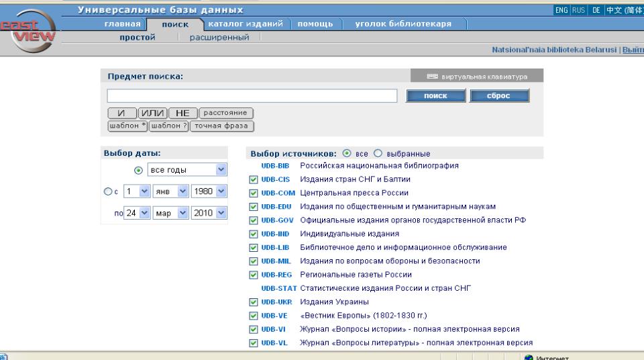Uncheck the UDB-UKR checkbox
Screen dimensions: 644x360
pyautogui.click(x=254, y=302)
